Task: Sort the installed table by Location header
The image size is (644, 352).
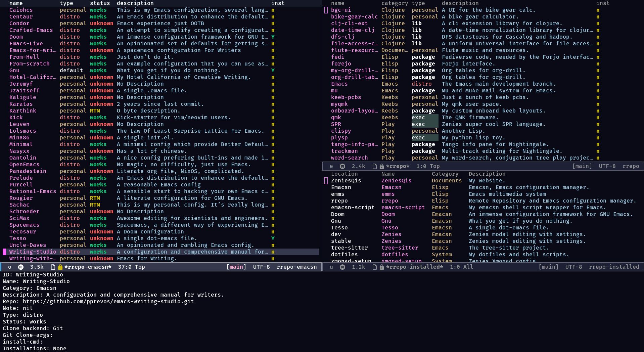Action: [x=344, y=174]
